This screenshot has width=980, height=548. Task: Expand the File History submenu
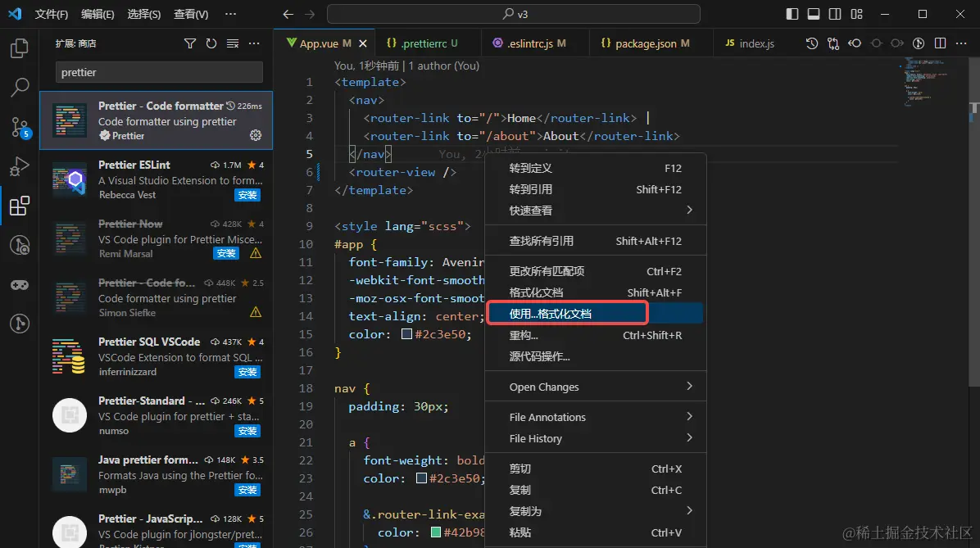click(x=596, y=438)
